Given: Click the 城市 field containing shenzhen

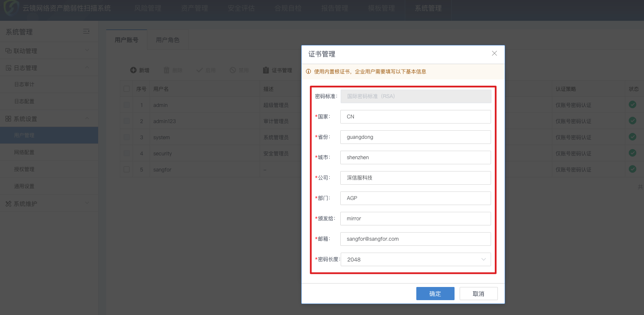Looking at the screenshot, I should point(415,157).
